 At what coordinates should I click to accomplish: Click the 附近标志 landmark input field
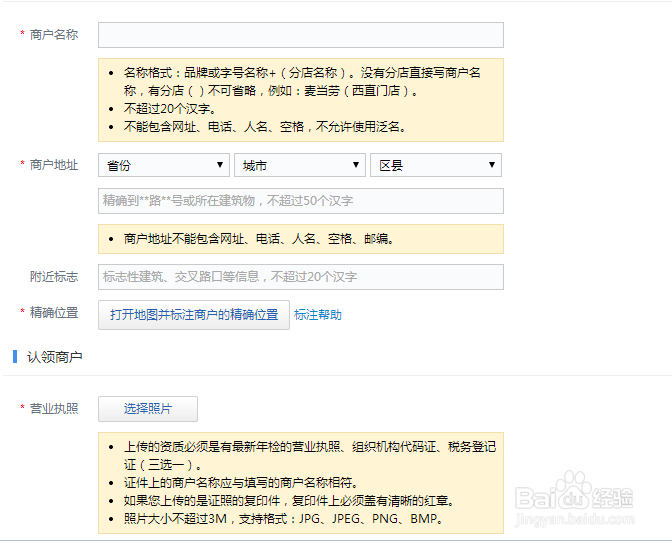300,277
